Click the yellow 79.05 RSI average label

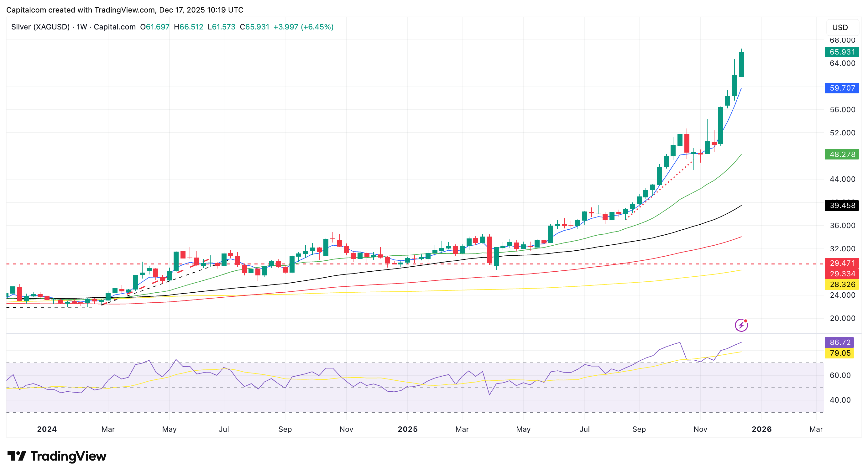(839, 353)
